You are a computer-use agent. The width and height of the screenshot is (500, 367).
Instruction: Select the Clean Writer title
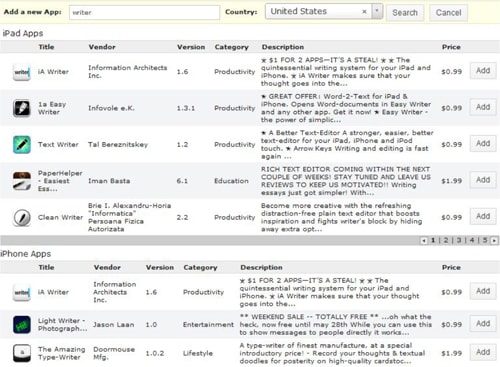60,217
